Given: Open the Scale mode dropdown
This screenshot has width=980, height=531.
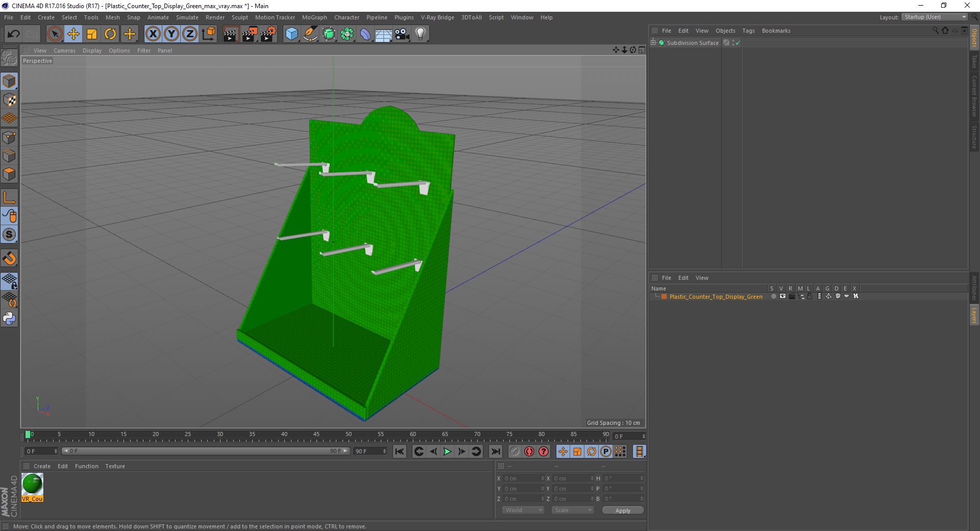Looking at the screenshot, I should [573, 510].
